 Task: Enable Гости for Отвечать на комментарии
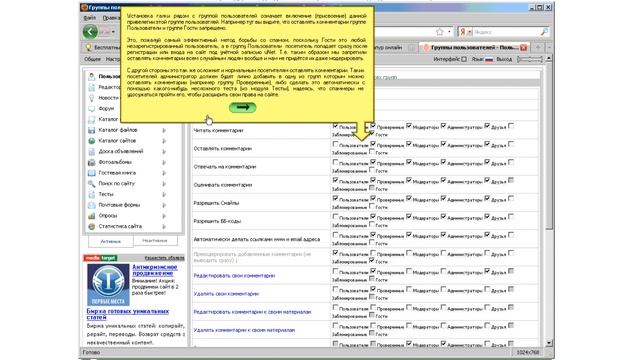(x=372, y=170)
